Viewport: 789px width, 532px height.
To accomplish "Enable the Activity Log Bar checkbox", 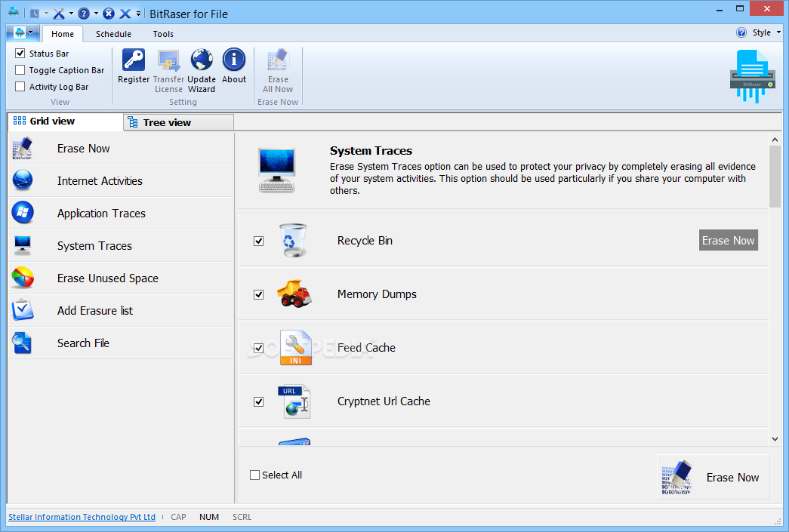I will 20,87.
